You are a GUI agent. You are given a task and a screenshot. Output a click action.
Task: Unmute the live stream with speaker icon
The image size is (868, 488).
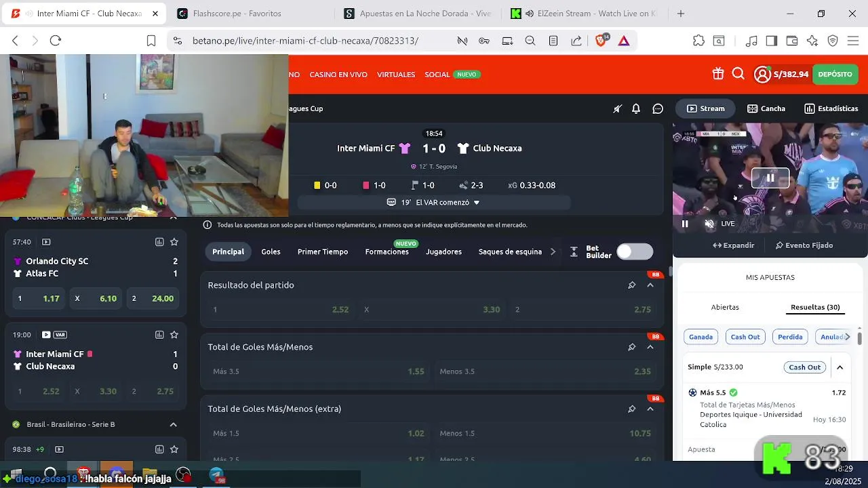709,224
